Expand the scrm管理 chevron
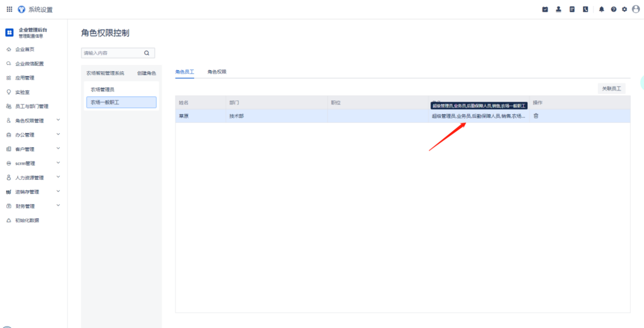The width and height of the screenshot is (644, 328). [58, 163]
